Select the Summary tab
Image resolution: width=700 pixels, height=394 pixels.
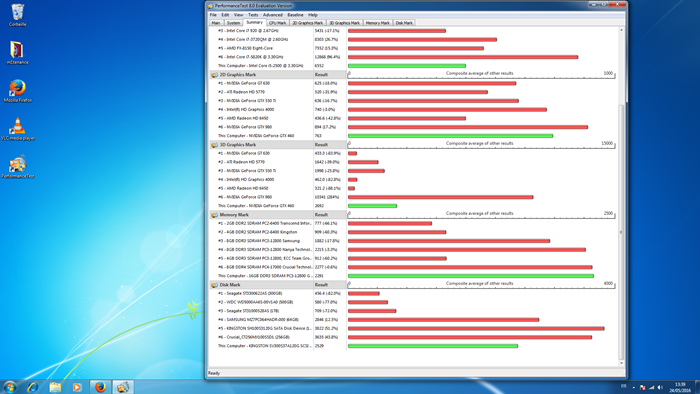(x=254, y=22)
